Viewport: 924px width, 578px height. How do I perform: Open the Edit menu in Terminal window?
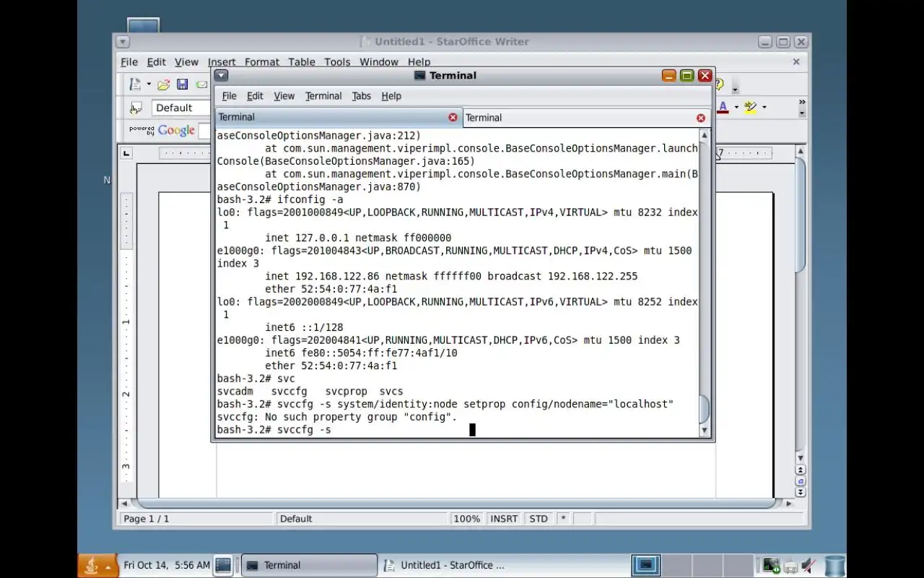[255, 96]
